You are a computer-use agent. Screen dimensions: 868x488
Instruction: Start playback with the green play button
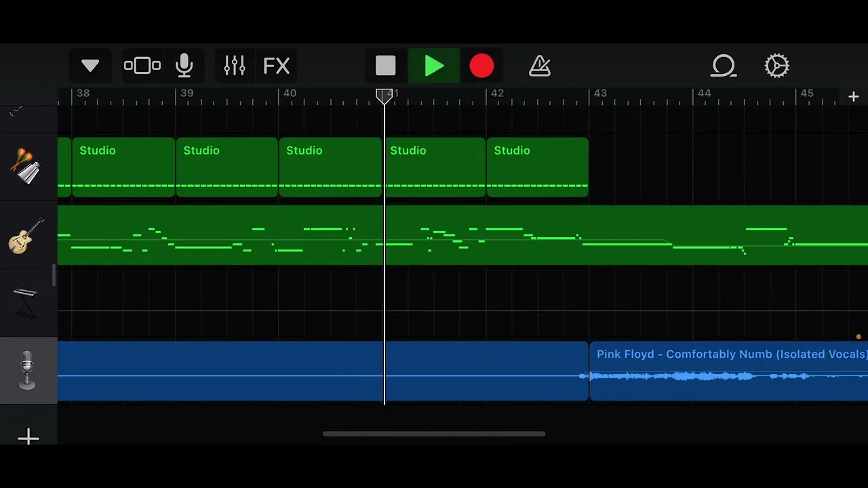click(434, 66)
